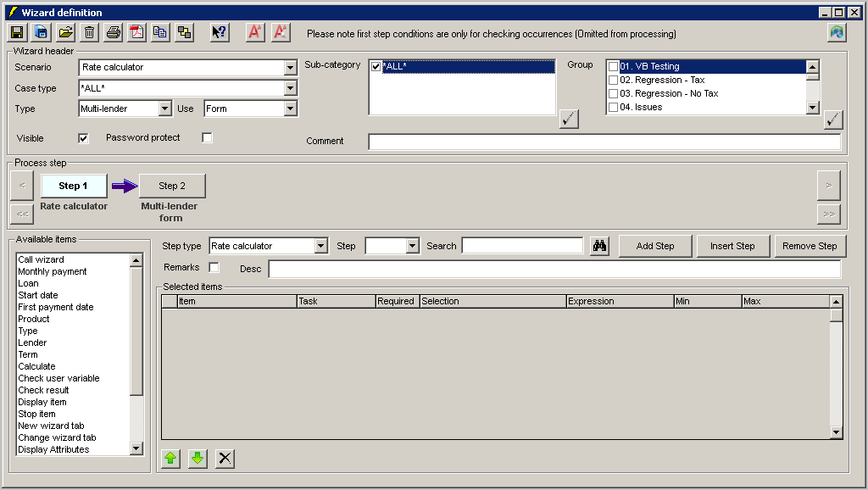Open the Step type dropdown

(321, 246)
